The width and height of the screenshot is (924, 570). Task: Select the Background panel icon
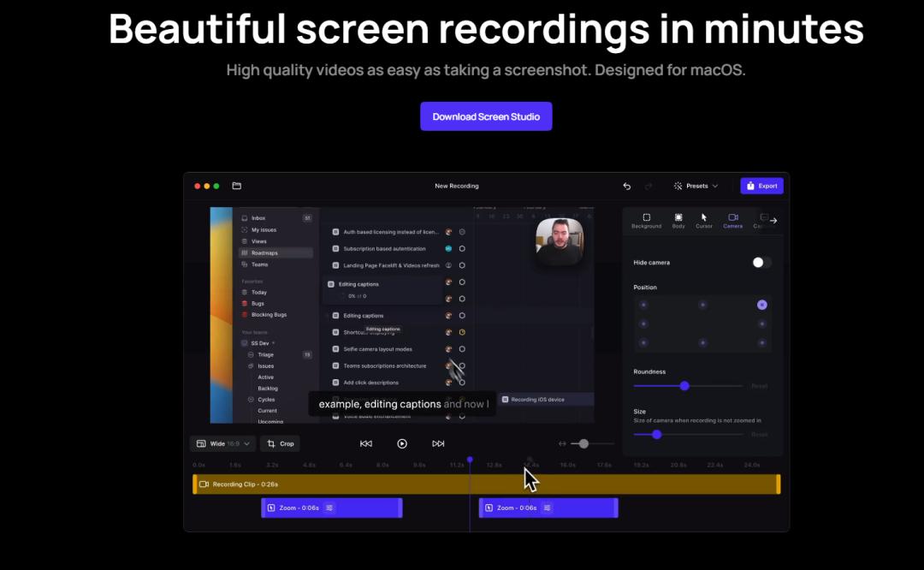[x=647, y=219]
